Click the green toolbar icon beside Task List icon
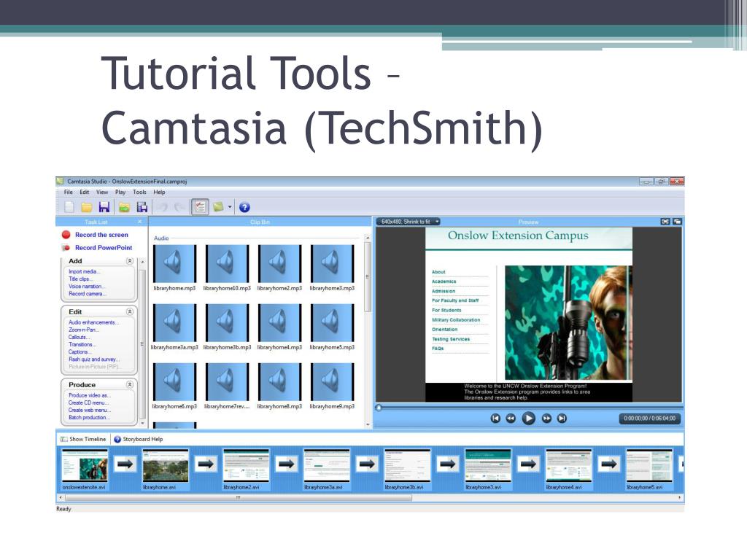Screen dimensions: 747x560 pos(218,206)
